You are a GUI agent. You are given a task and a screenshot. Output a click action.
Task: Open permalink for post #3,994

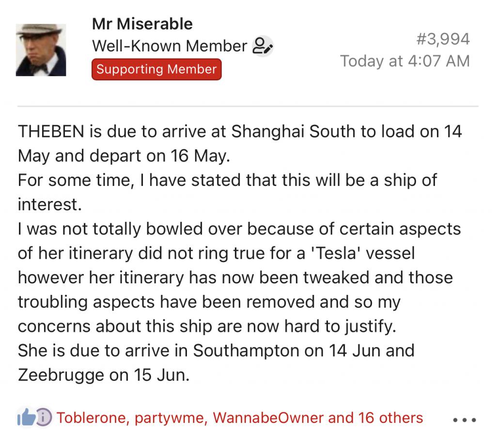(443, 39)
